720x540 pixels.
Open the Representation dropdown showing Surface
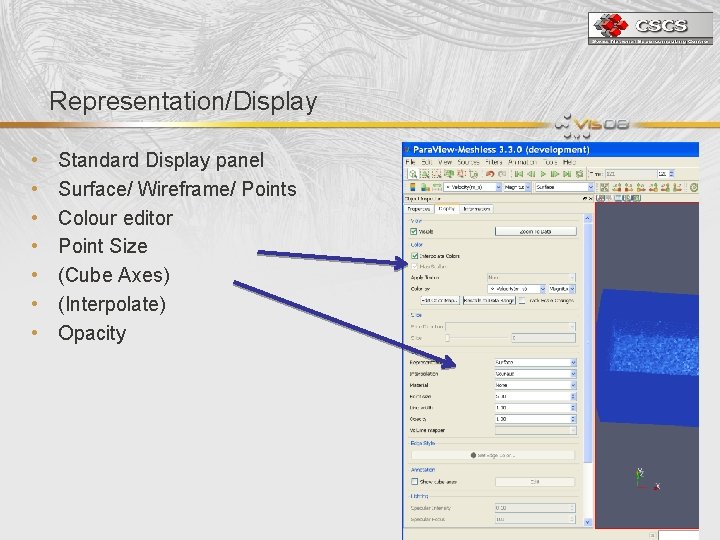535,362
